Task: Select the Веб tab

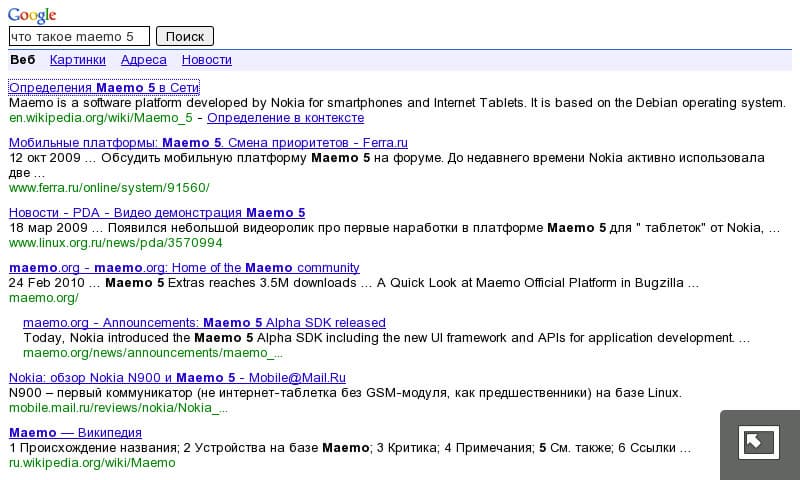Action: 23,60
